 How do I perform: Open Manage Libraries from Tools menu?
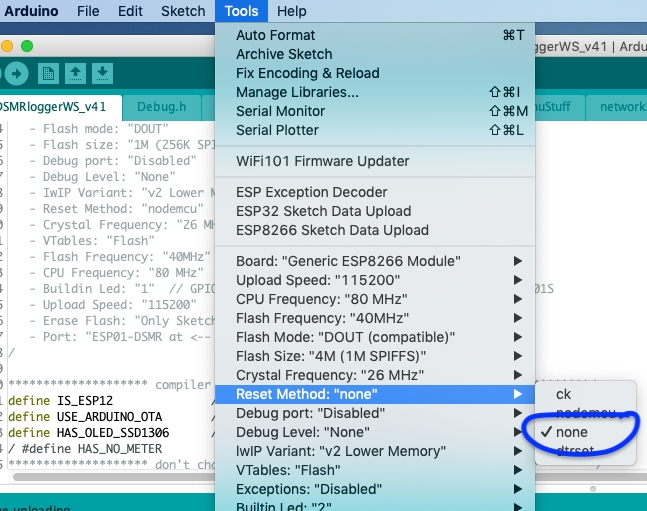tap(297, 92)
